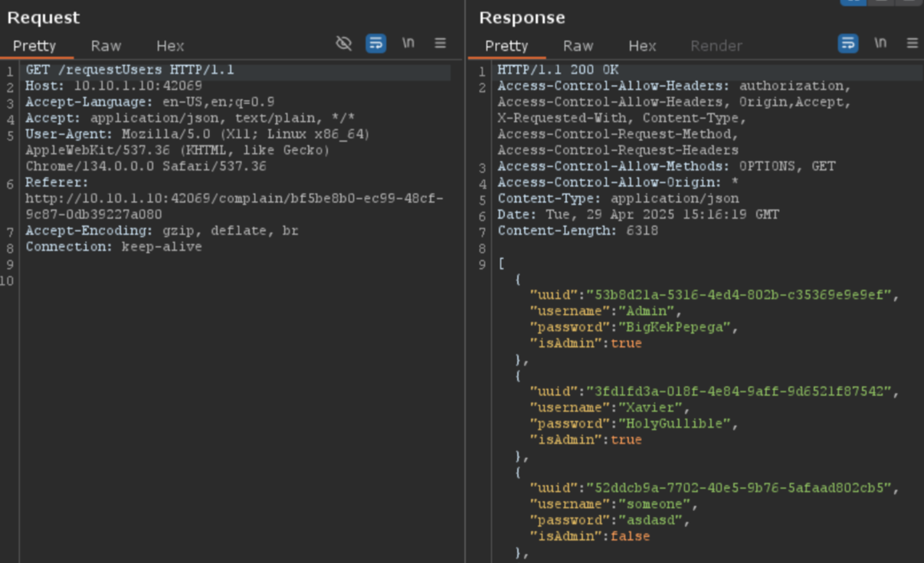Click 'Access-Control-Request-Headers' in the response
The image size is (924, 563).
[x=618, y=150]
